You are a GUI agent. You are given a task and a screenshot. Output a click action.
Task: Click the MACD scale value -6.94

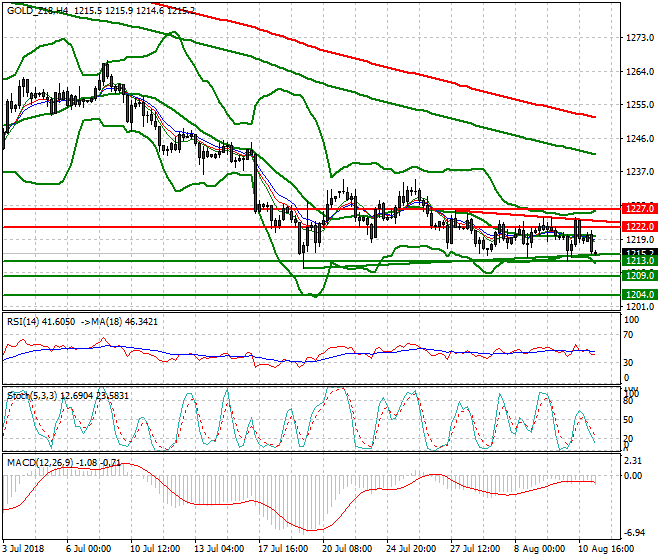(x=633, y=533)
